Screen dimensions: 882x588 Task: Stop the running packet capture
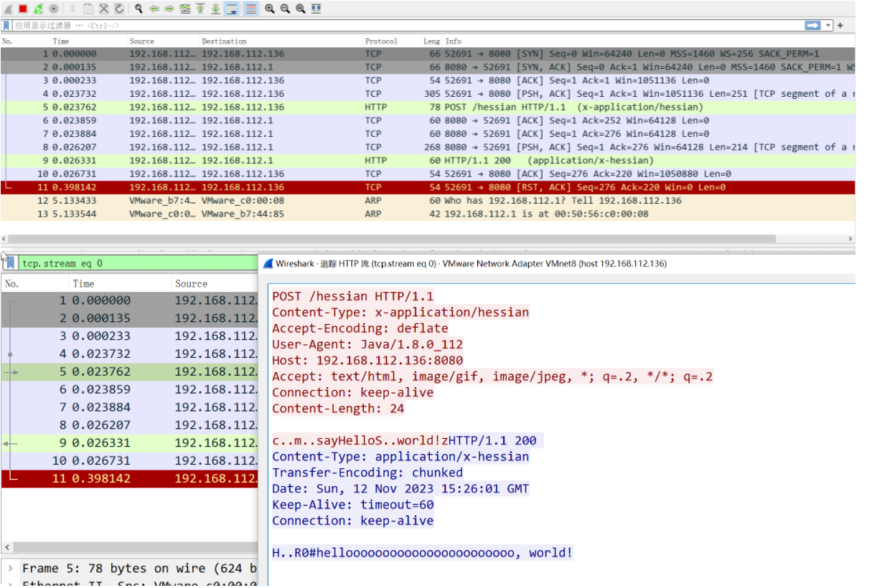pos(23,9)
